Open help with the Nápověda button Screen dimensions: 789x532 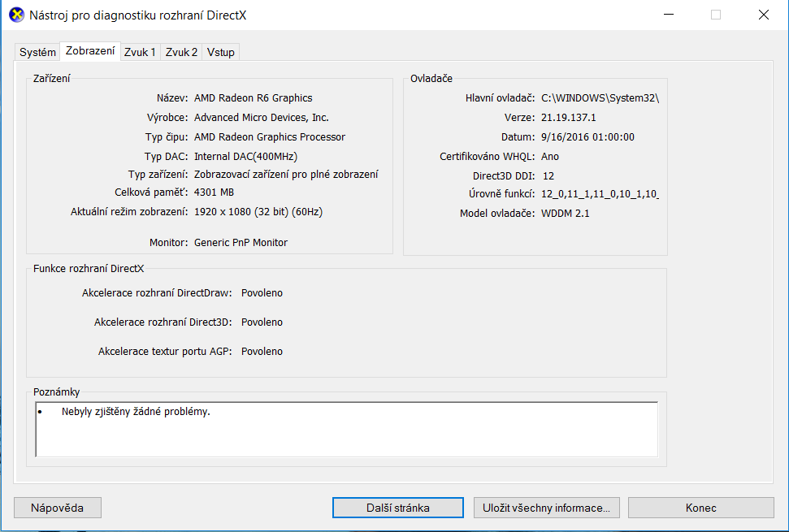coord(58,508)
